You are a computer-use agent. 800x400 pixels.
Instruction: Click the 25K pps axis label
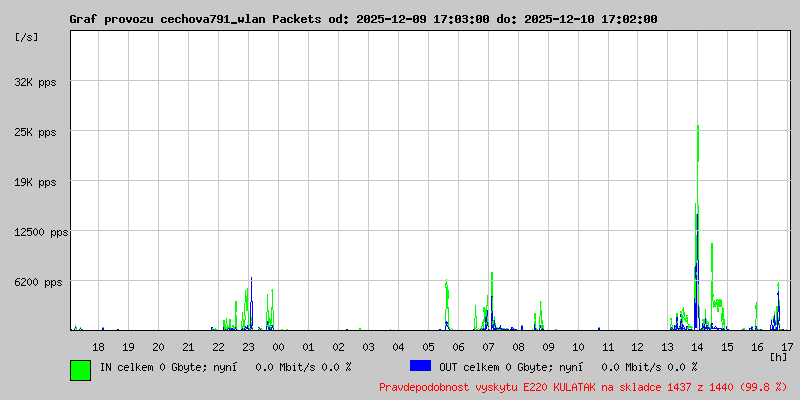tap(35, 132)
